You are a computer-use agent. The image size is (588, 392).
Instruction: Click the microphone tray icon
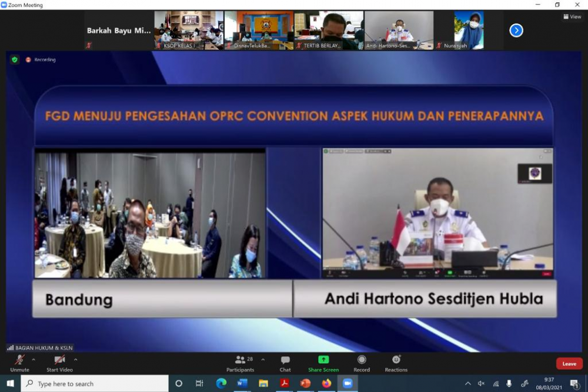509,383
